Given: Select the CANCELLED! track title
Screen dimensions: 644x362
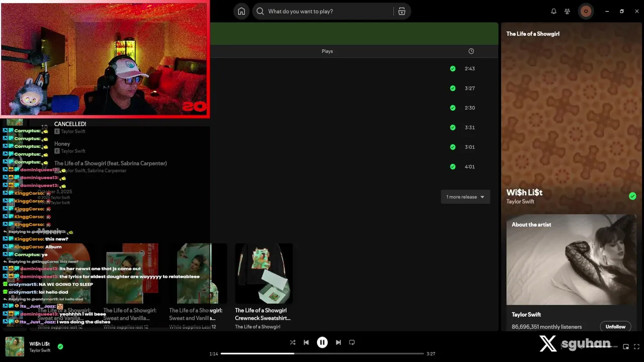Looking at the screenshot, I should coord(70,124).
